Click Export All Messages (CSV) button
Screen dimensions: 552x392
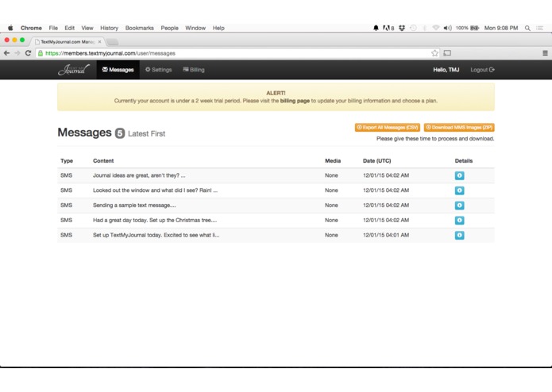point(388,127)
